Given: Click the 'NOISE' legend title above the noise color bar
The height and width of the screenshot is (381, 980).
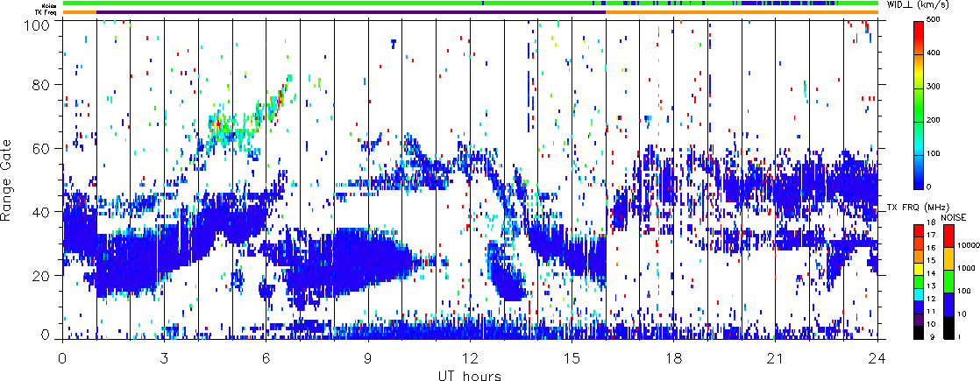Looking at the screenshot, I should 954,216.
